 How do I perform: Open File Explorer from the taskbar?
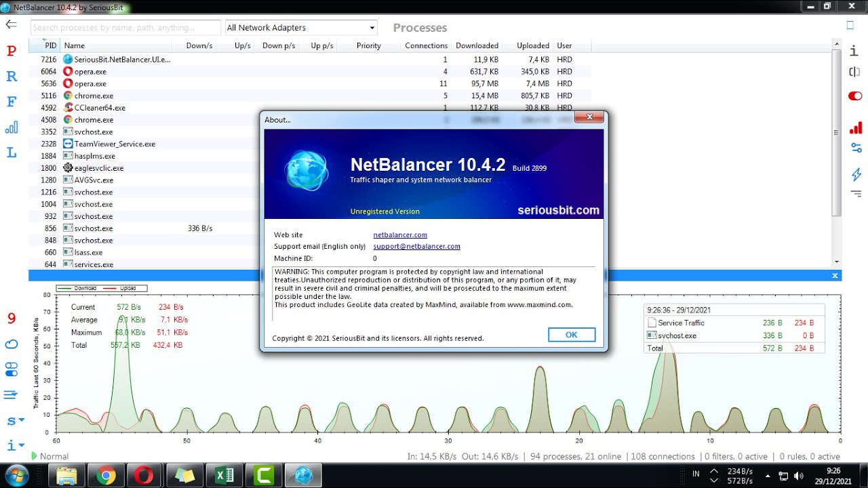[x=66, y=475]
